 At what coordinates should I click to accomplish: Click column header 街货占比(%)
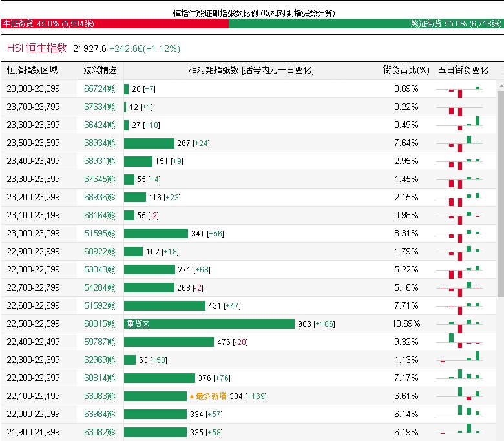[x=406, y=70]
